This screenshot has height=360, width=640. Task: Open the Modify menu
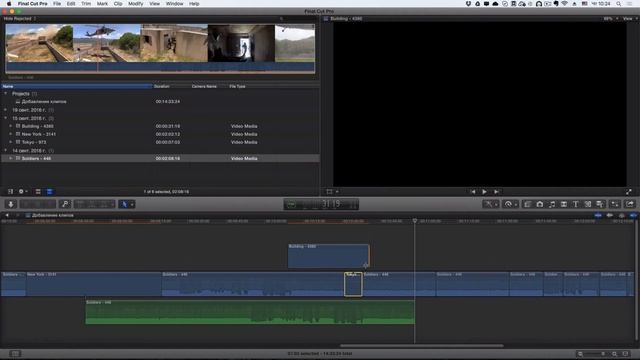click(136, 4)
